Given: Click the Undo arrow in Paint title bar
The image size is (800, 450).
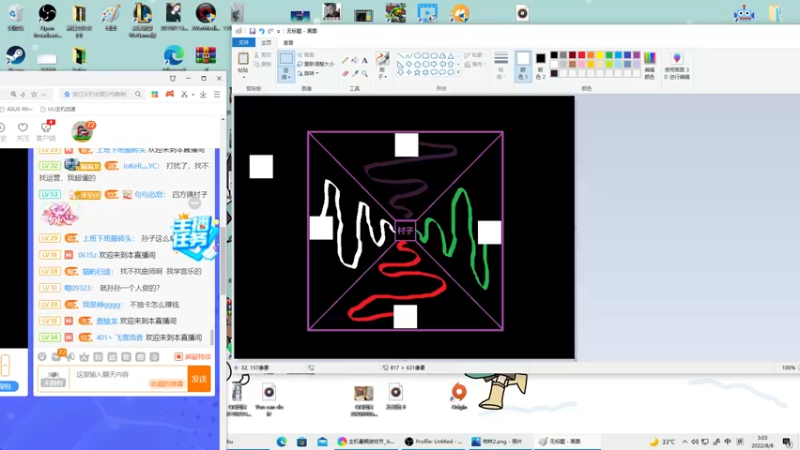Looking at the screenshot, I should (261, 31).
